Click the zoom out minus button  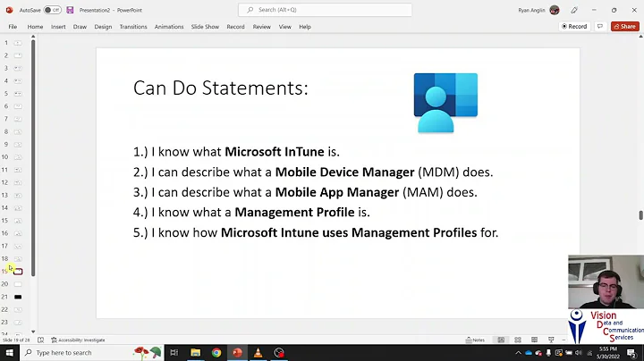(x=563, y=340)
